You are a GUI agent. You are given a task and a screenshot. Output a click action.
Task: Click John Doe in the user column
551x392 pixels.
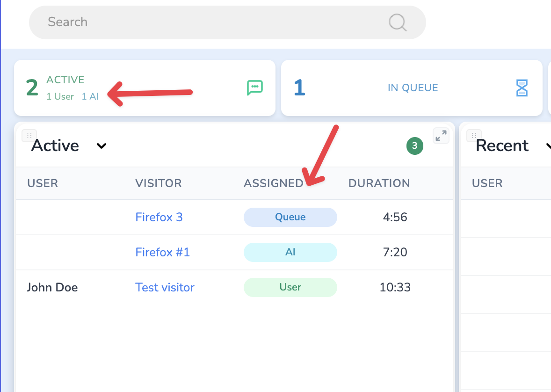click(52, 287)
